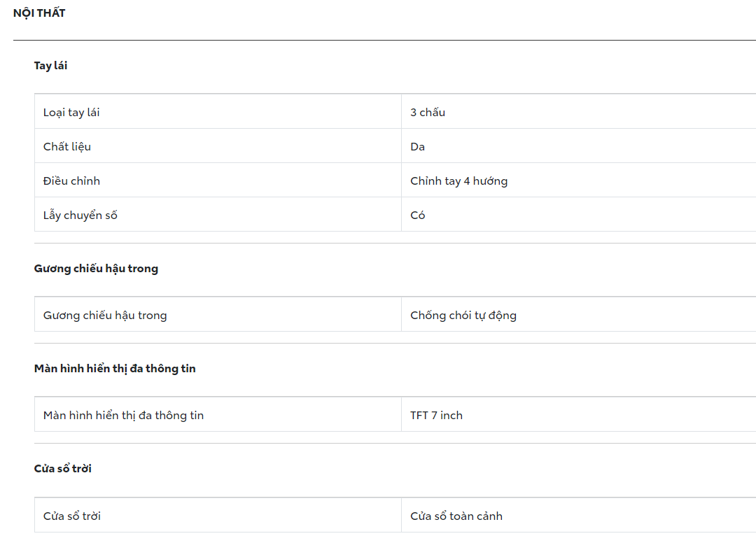Image resolution: width=756 pixels, height=536 pixels.
Task: Click the bold Màn hình hiển thị đa thông tin heading
Action: [115, 369]
